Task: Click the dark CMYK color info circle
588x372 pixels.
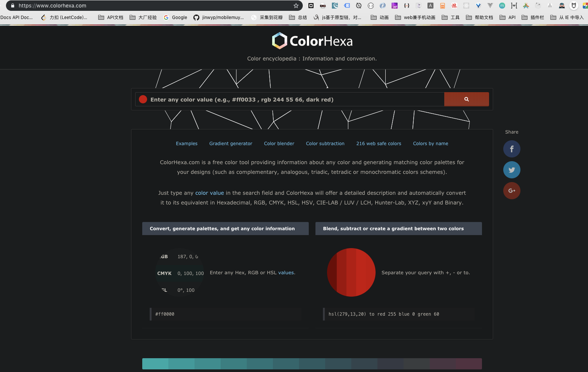Action: point(180,272)
